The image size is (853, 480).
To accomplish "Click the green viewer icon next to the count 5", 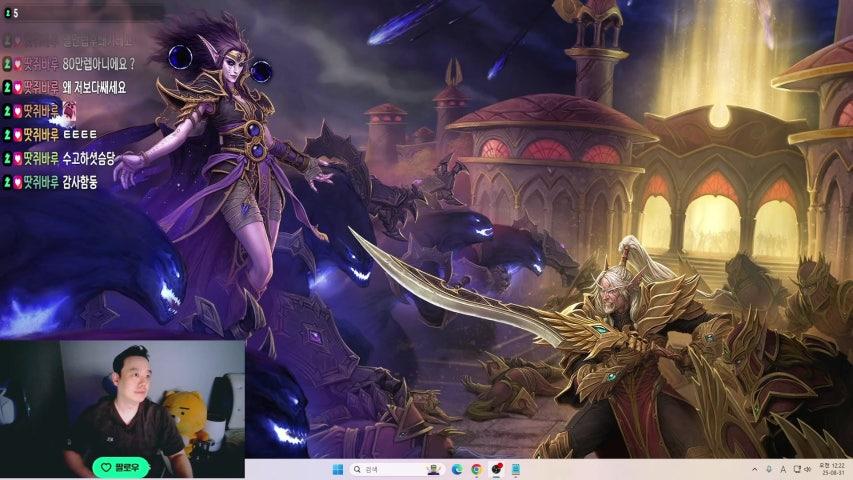I will tap(8, 13).
